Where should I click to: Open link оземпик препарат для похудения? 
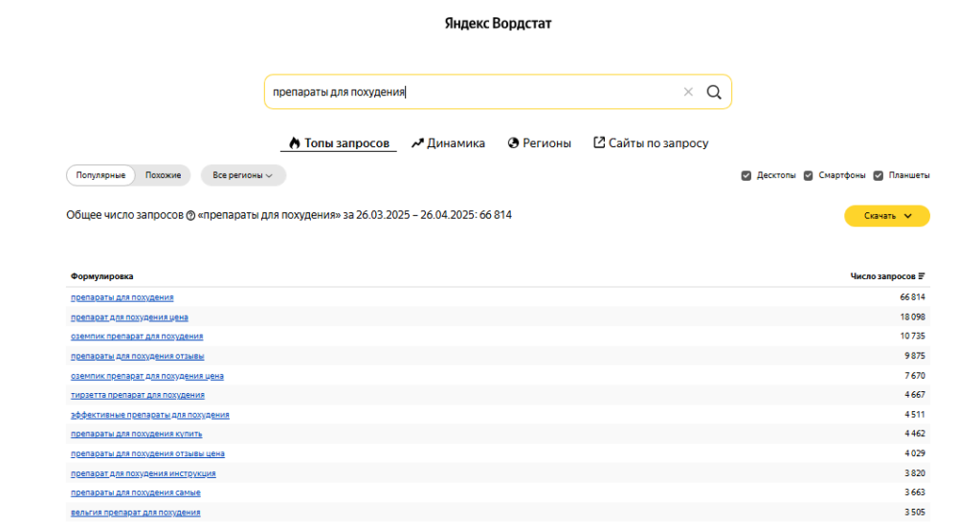tap(137, 336)
